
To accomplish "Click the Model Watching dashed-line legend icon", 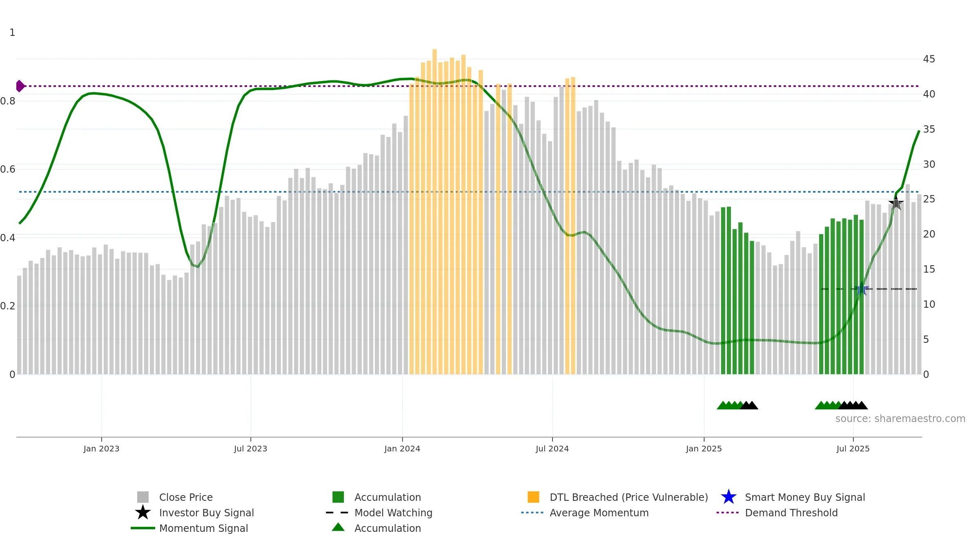I will 337,513.
